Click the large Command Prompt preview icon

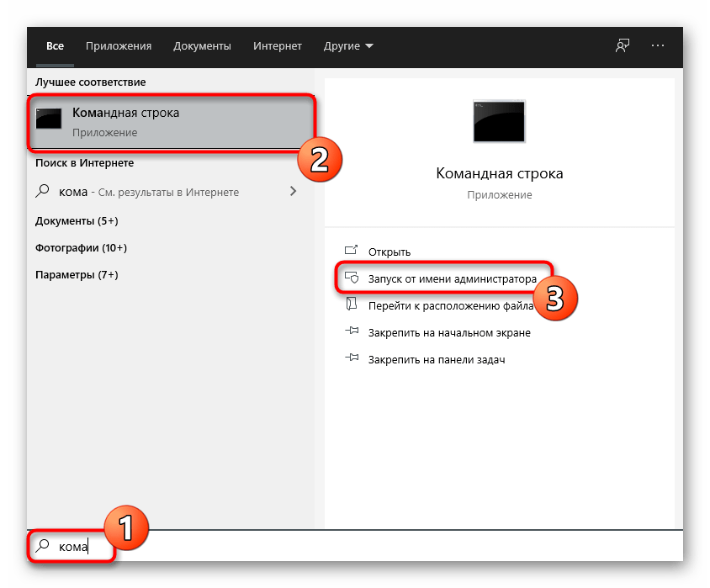pyautogui.click(x=499, y=121)
